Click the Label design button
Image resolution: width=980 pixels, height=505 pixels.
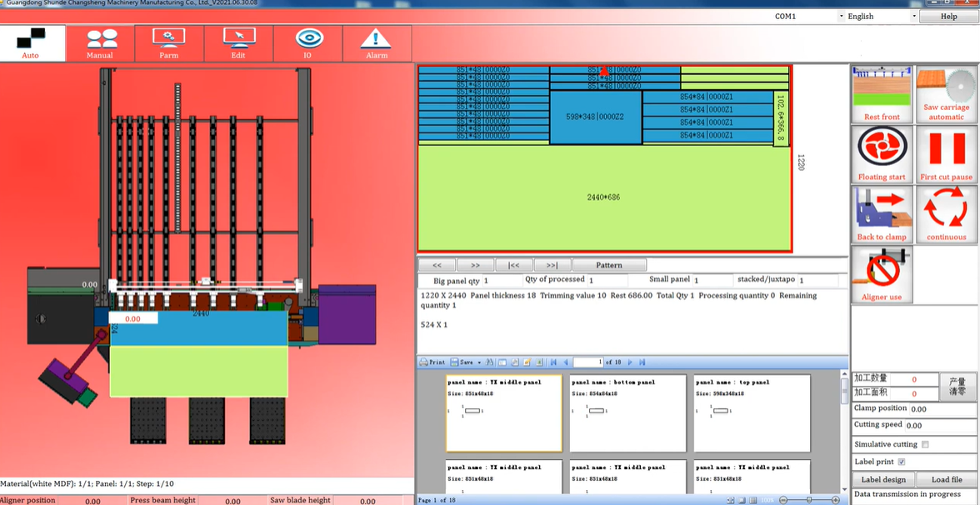[883, 480]
